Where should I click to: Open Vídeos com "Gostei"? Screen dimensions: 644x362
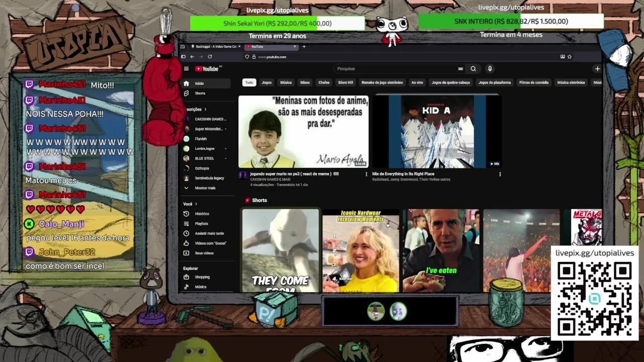click(206, 243)
